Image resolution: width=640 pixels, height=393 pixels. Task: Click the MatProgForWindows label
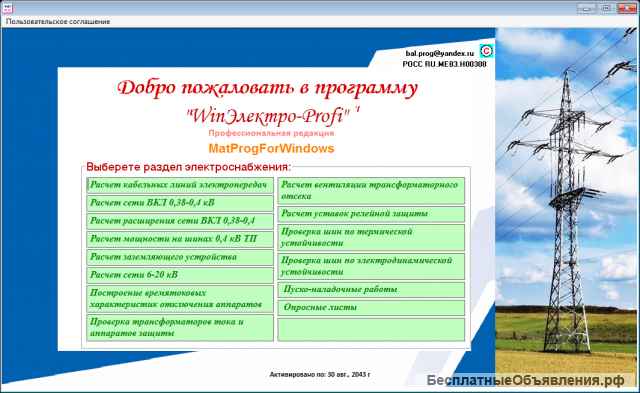point(271,148)
